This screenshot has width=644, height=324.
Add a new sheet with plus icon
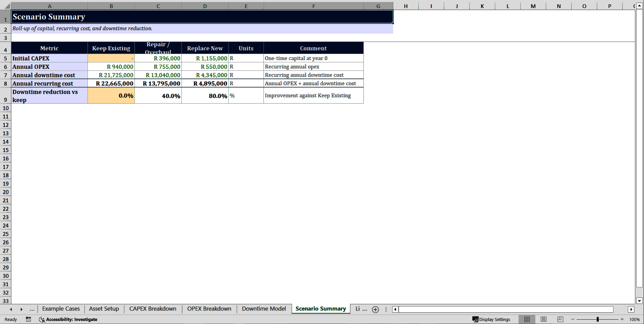[x=375, y=310]
